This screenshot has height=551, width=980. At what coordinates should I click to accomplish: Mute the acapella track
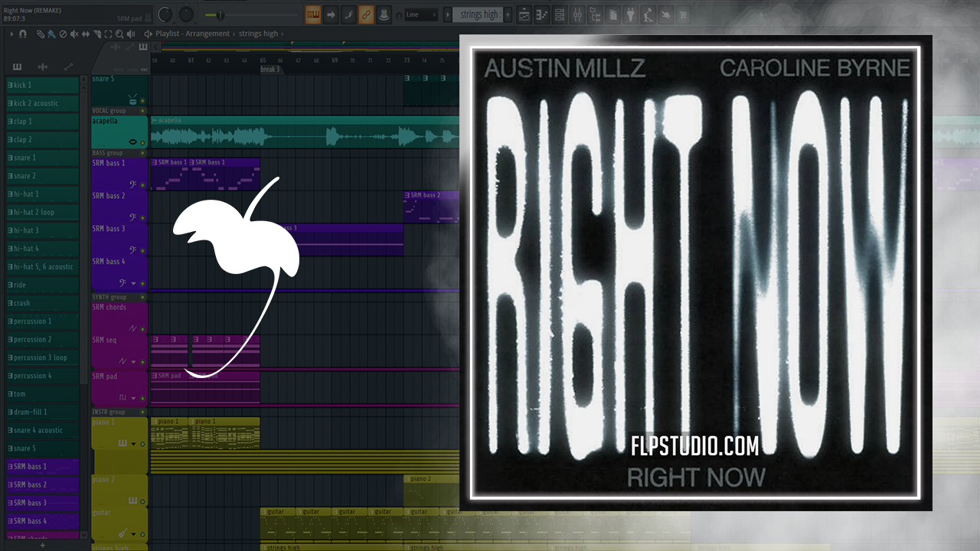(x=142, y=142)
